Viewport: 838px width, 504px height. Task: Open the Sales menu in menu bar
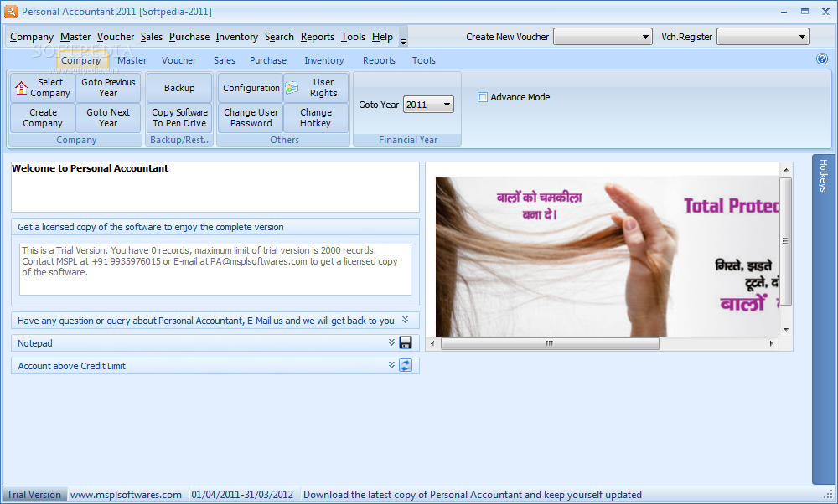coord(152,37)
